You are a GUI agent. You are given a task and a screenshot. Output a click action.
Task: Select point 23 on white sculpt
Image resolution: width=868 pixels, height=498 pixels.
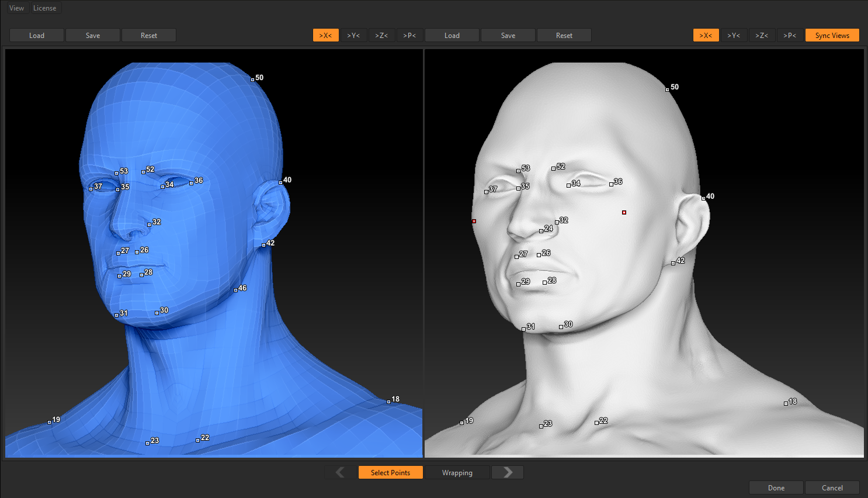541,426
